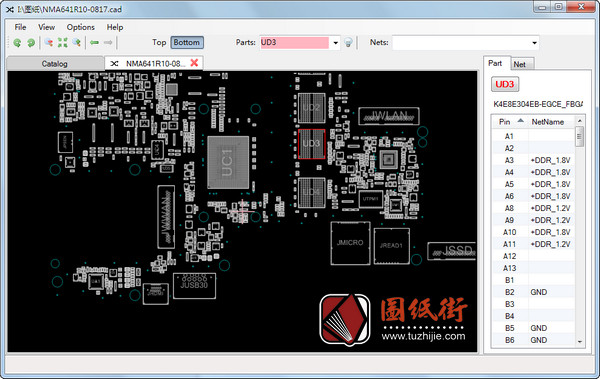Select pin row A8 with +DDR_1.2V

click(533, 208)
